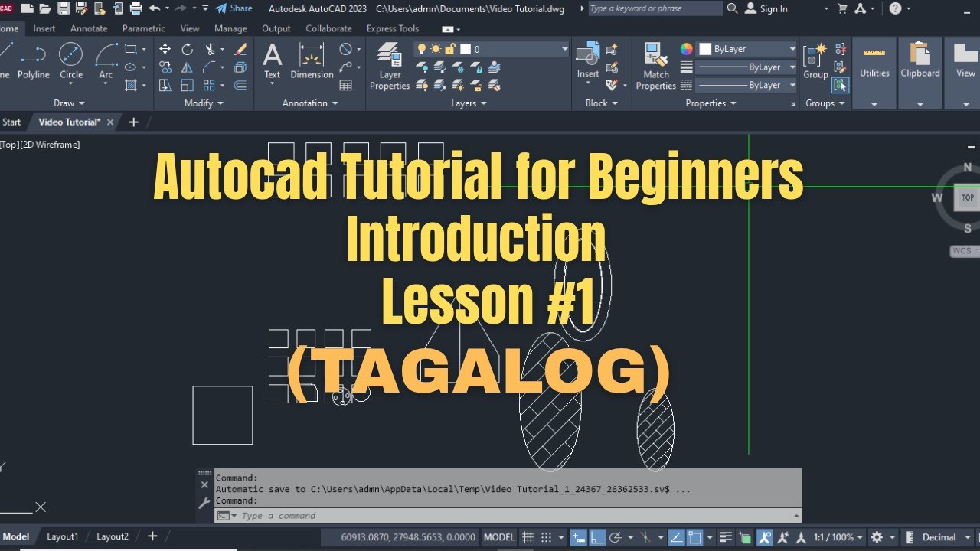Screen dimensions: 980x551
Task: Click the Erase tool icon
Action: 240,49
